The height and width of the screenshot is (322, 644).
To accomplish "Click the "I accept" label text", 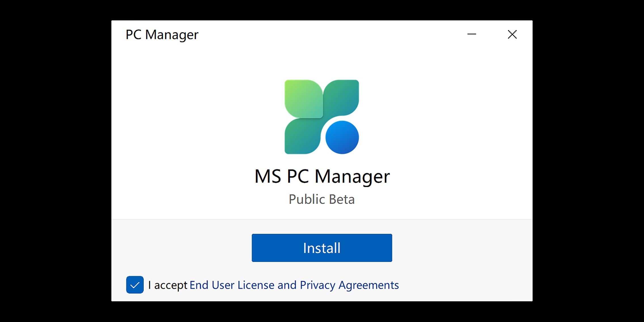I will click(168, 285).
